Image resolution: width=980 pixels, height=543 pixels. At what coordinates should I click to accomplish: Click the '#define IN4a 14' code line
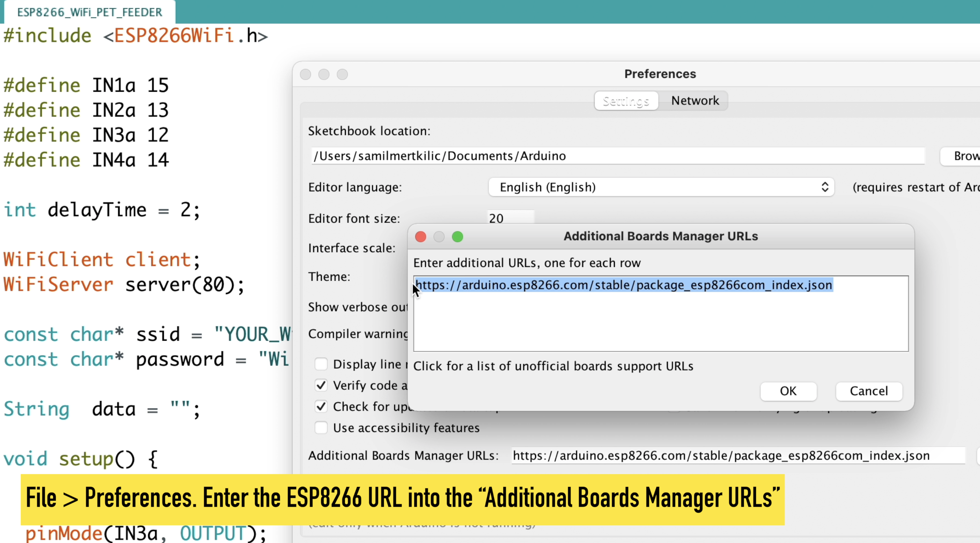[86, 160]
